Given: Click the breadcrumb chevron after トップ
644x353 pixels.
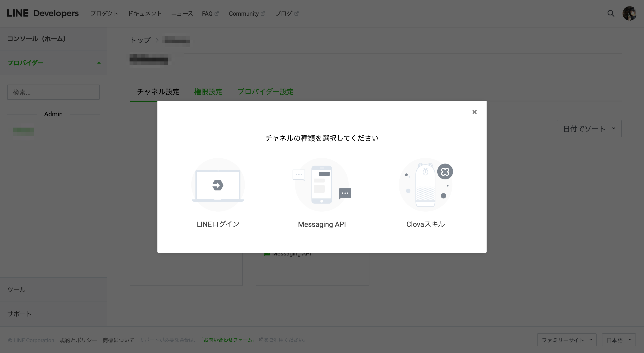Looking at the screenshot, I should point(157,40).
